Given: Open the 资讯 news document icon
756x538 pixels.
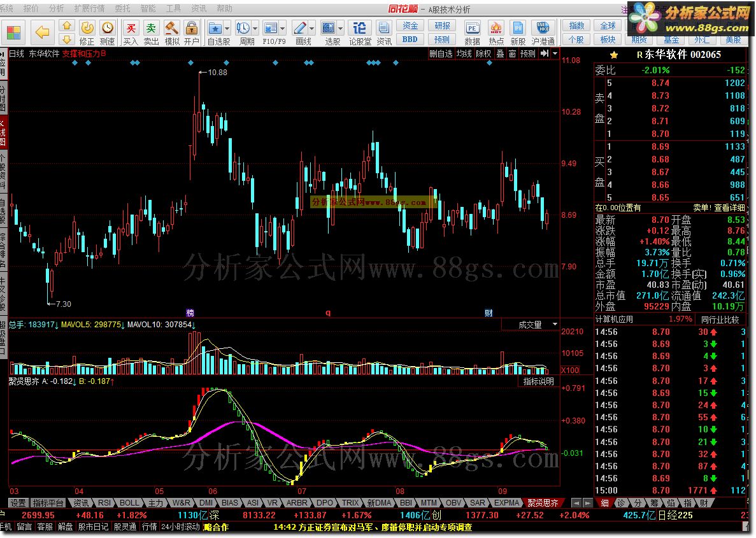Looking at the screenshot, I should [x=384, y=32].
